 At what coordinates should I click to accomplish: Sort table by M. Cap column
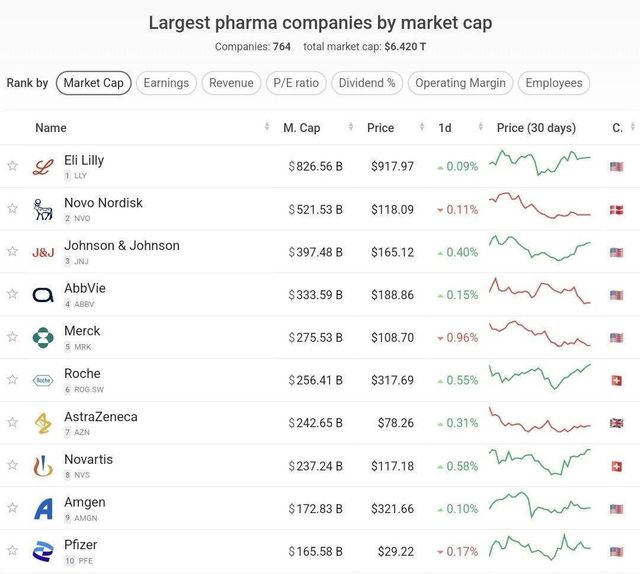pos(302,128)
